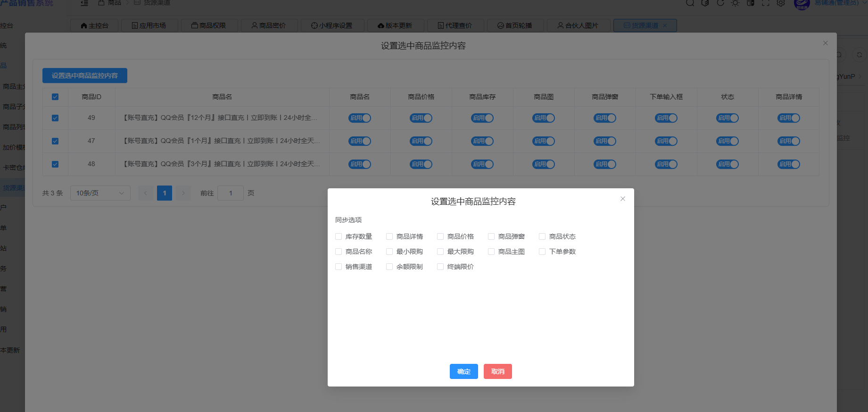
Task: Tick the 商品价格 checkbox
Action: point(440,236)
